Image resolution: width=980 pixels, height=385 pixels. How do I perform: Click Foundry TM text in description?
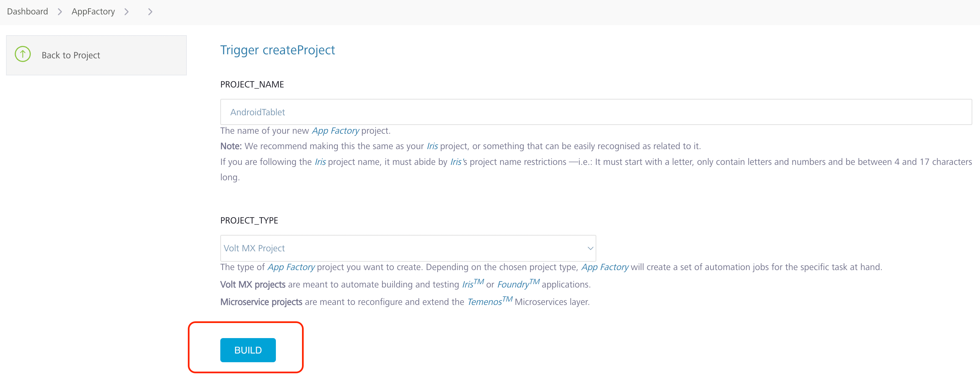[x=518, y=284]
